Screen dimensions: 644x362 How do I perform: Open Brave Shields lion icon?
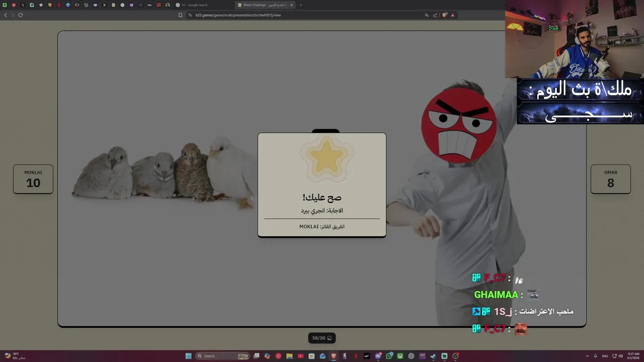[445, 15]
